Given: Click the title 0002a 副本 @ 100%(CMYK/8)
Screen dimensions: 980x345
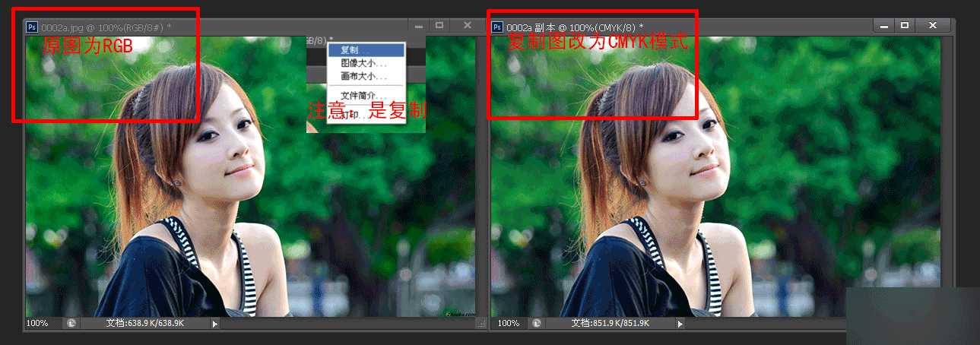Looking at the screenshot, I should tap(570, 27).
